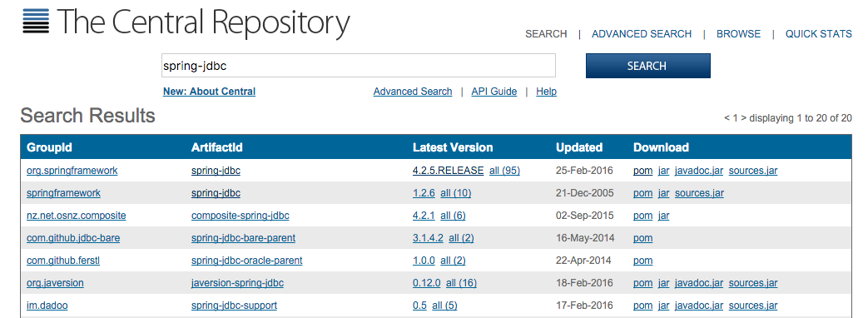Image resolution: width=868 pixels, height=318 pixels.
Task: Download jar for composite-spring-jdbc
Action: click(x=663, y=216)
